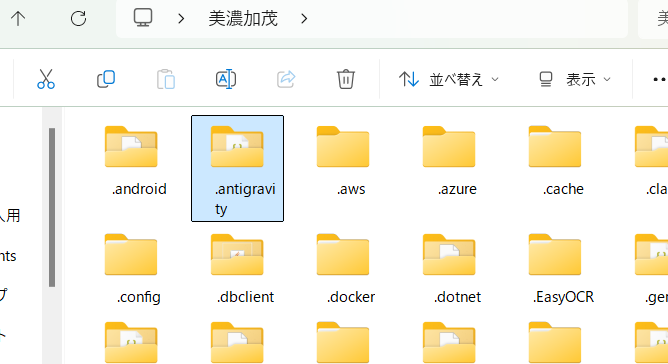This screenshot has width=668, height=364.
Task: Click the .dbclient folder name label
Action: (x=245, y=297)
